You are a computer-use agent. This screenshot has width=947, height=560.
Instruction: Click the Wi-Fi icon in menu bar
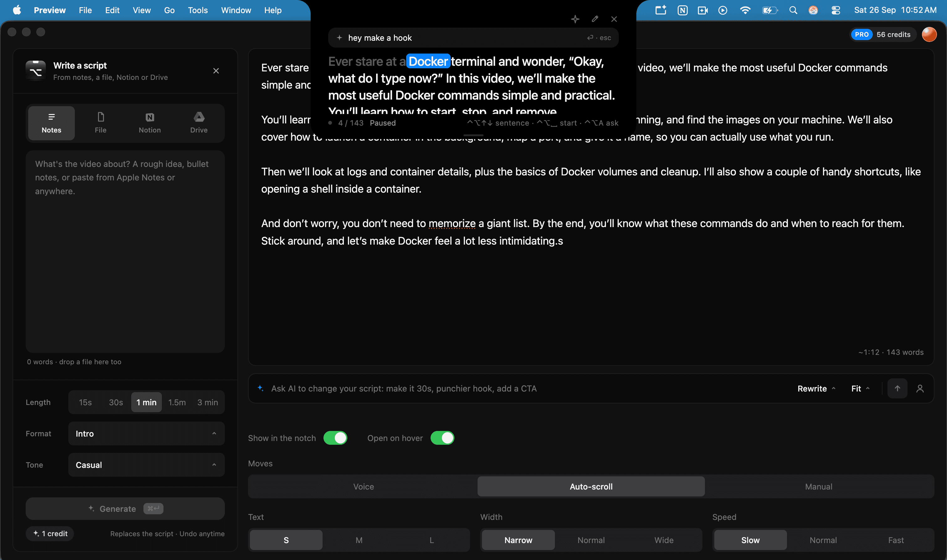(745, 10)
